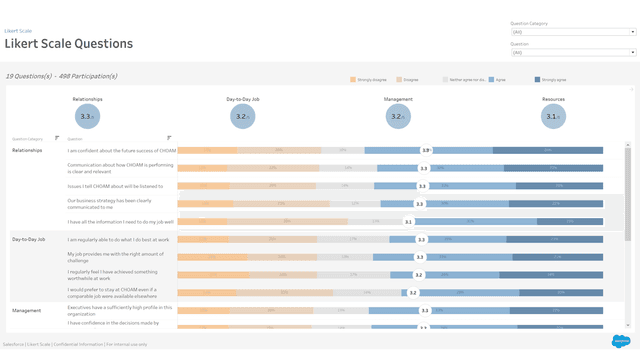Click the small arrow icon at chart top-right
The width and height of the screenshot is (640, 363).
[x=631, y=89]
